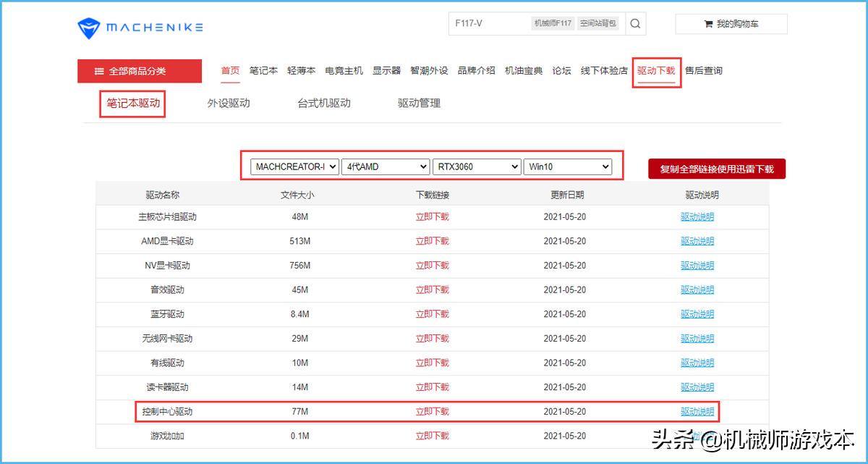Navigate to the 论坛 menu entry

(561, 70)
